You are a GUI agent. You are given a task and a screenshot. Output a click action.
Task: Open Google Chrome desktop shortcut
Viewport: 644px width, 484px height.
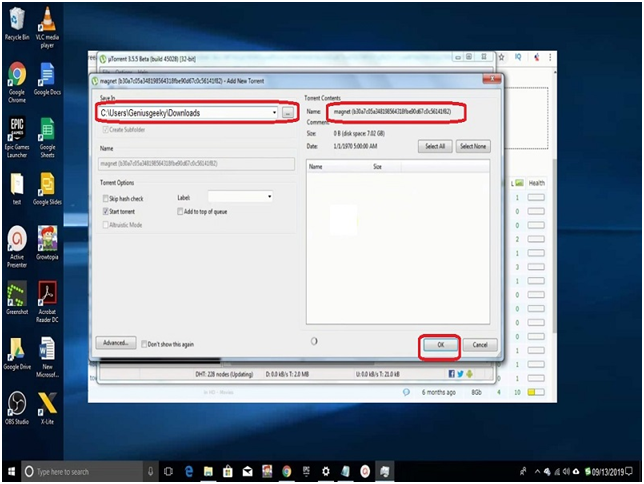click(x=17, y=82)
